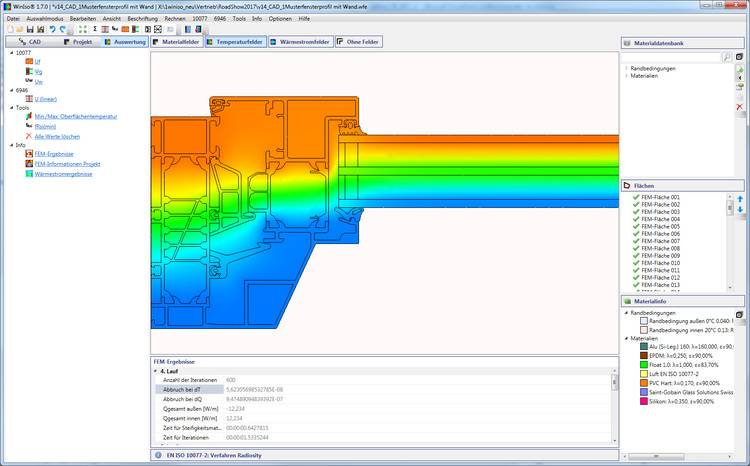
Task: Expand the Randbedingungen node in Materialdatenbank
Action: point(626,69)
